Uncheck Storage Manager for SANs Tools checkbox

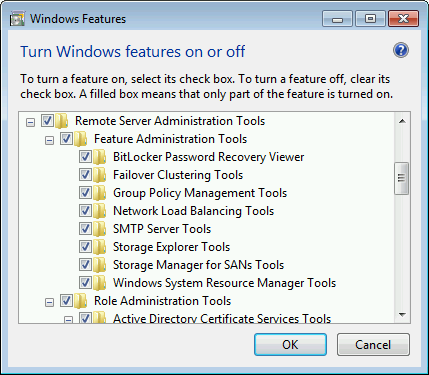pos(85,265)
